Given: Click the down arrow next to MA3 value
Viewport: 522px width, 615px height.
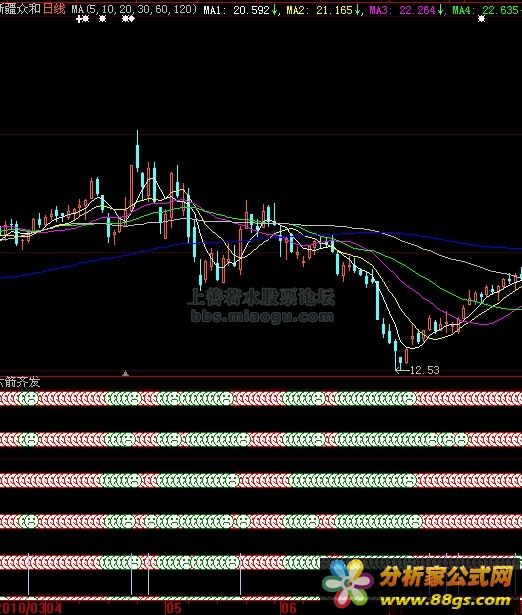Looking at the screenshot, I should point(441,9).
